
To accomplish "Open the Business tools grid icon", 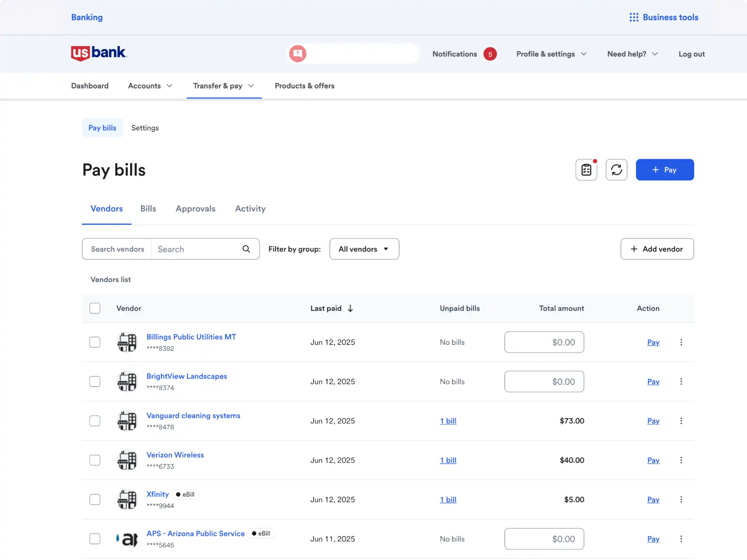I will pyautogui.click(x=634, y=17).
